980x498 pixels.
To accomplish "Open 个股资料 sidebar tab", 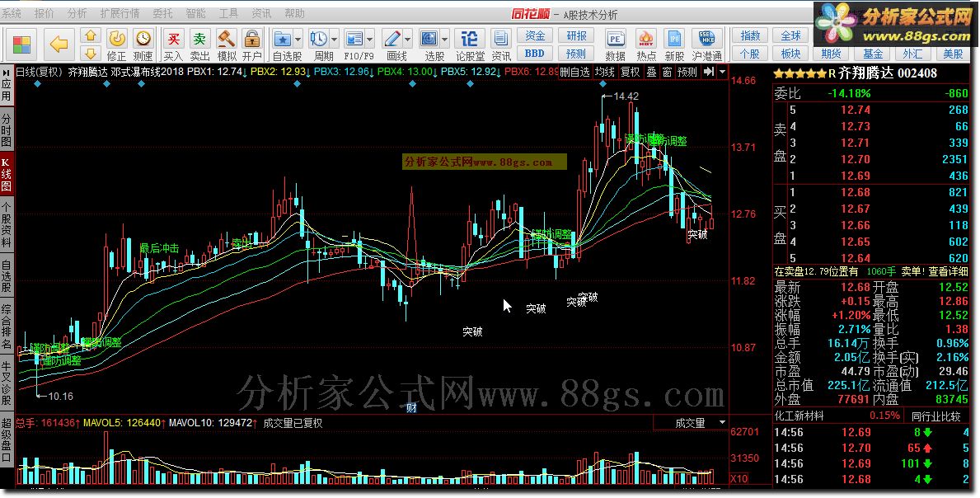I will coord(7,223).
